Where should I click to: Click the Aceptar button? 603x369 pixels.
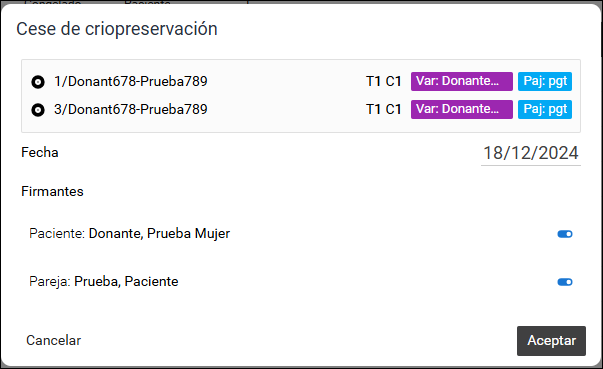point(551,341)
